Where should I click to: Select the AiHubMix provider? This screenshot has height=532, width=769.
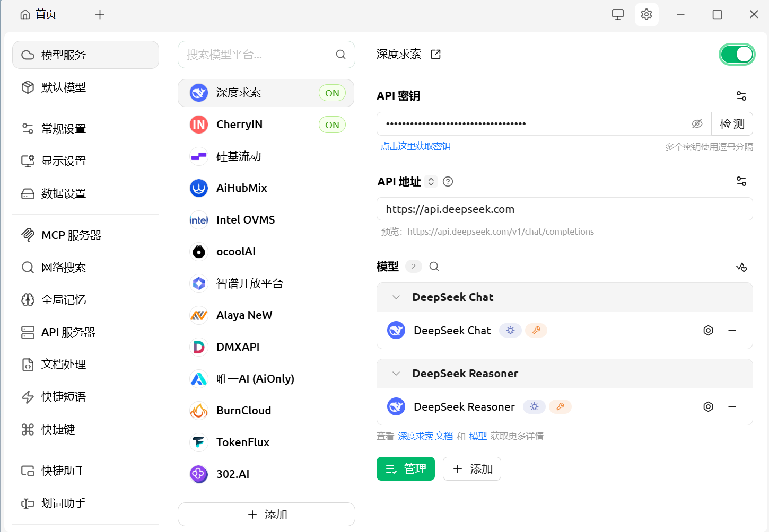(x=266, y=188)
